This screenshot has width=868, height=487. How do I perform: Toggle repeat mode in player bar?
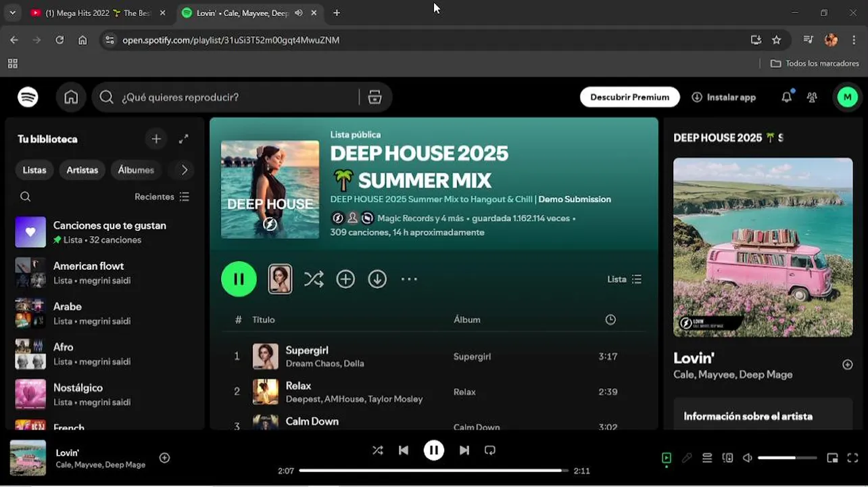coord(490,450)
